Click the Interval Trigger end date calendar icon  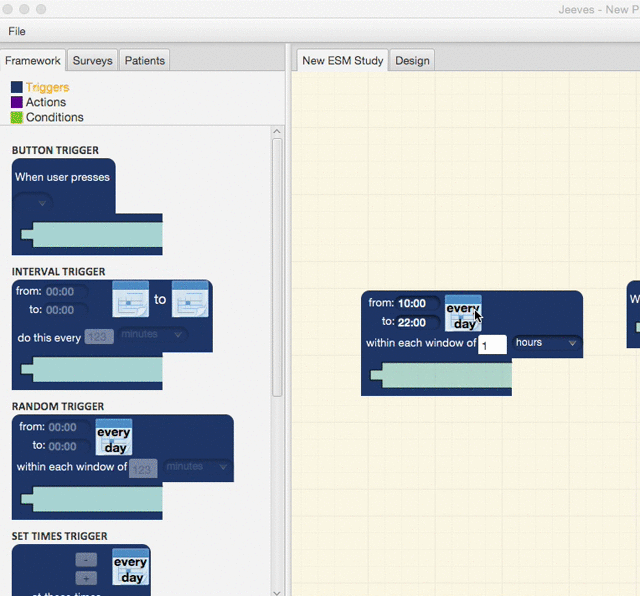(190, 299)
